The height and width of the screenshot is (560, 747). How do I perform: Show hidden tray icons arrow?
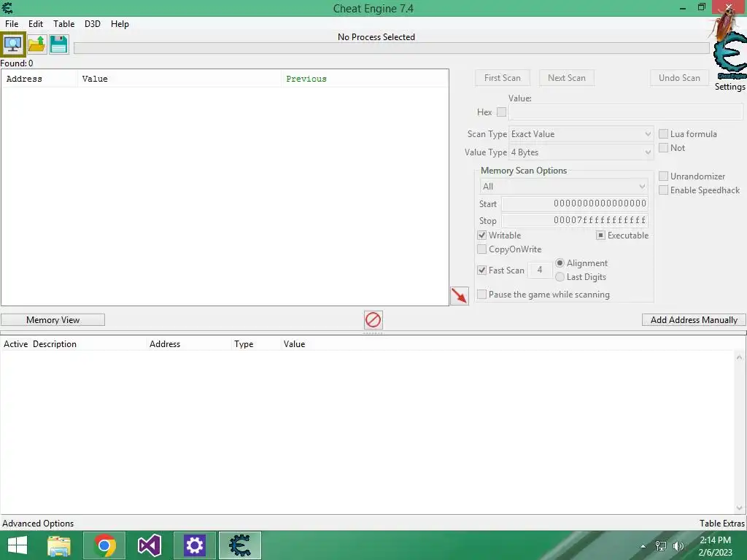point(643,546)
